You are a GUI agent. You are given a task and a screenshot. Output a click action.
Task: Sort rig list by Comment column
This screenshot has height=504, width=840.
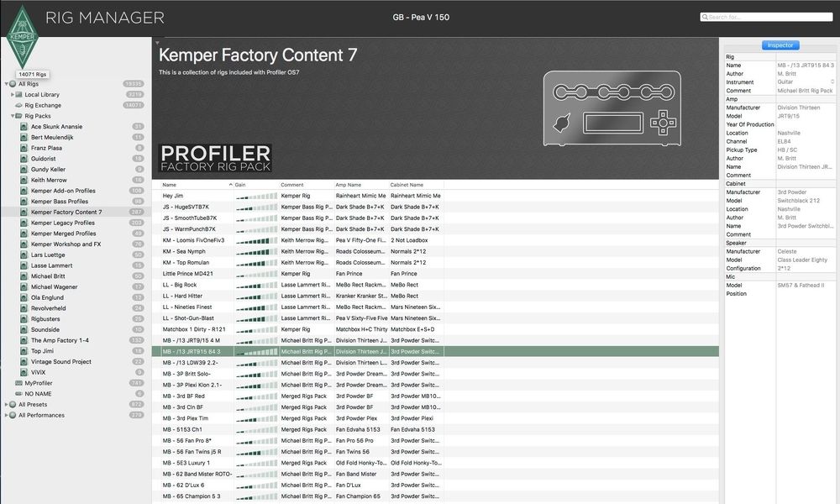coord(307,185)
